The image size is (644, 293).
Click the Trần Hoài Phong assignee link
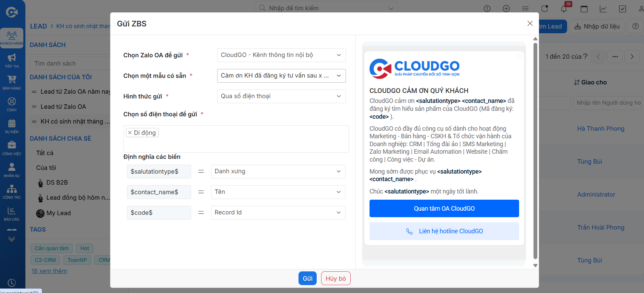tap(601, 227)
